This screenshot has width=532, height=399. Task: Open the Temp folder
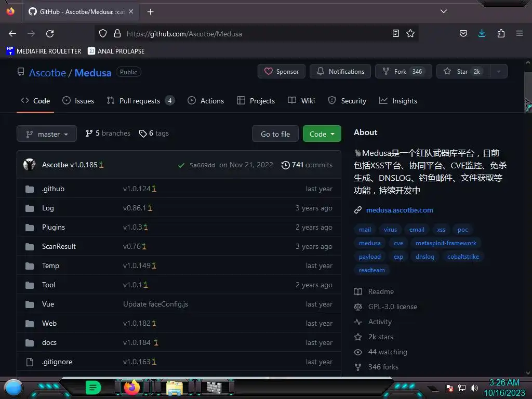[50, 265]
